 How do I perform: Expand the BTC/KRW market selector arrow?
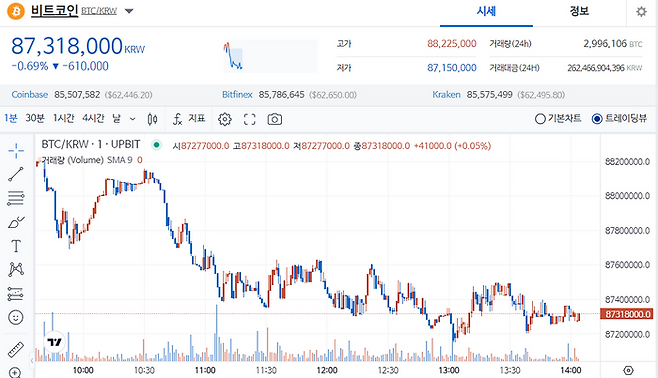click(129, 11)
